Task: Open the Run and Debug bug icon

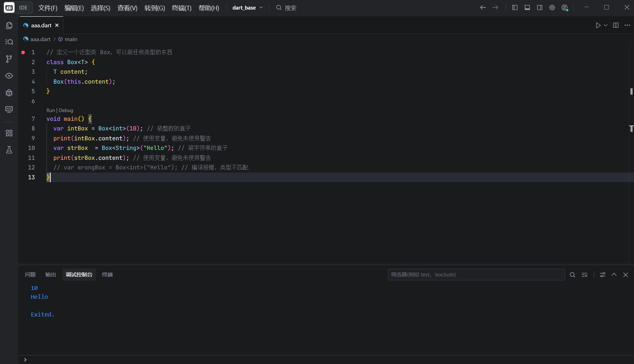Action: (9, 93)
